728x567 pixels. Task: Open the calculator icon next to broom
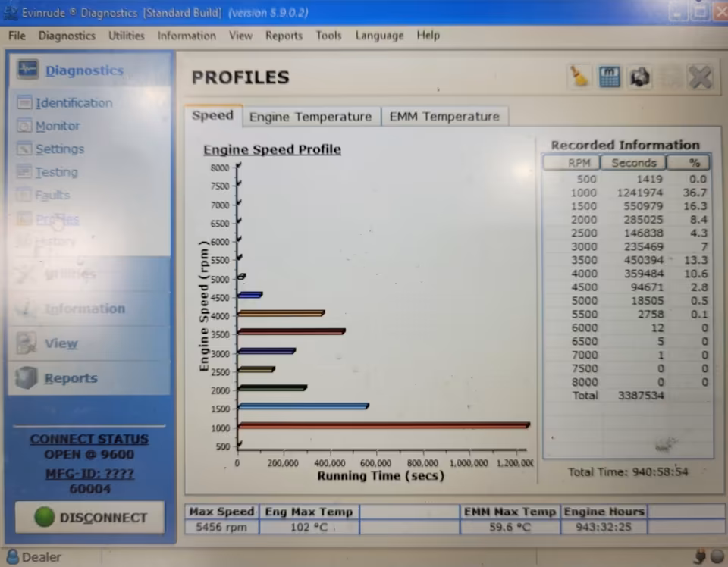609,77
